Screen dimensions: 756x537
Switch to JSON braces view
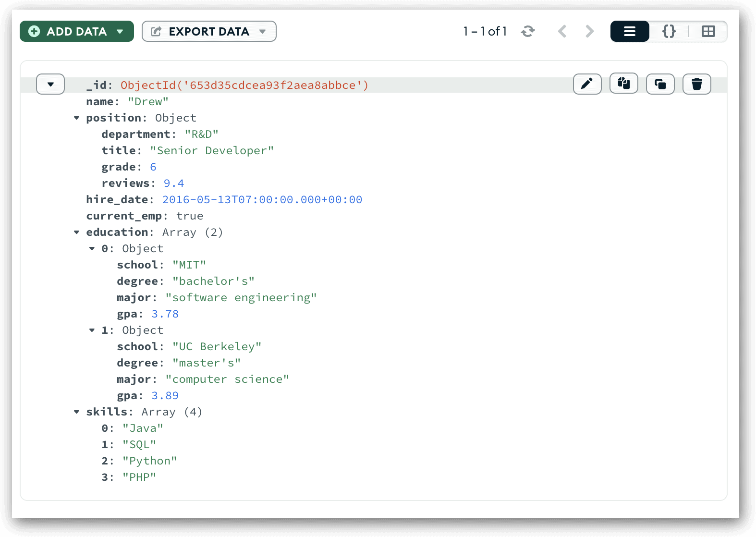click(x=669, y=31)
